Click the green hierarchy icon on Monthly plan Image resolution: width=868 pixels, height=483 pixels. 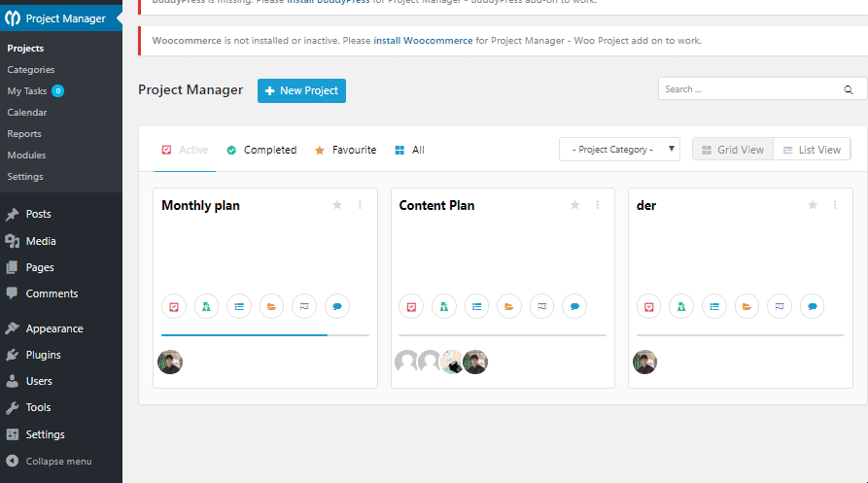tap(206, 306)
